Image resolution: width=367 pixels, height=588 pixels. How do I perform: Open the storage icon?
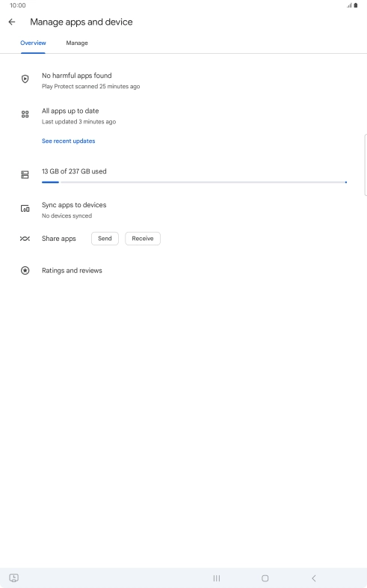pyautogui.click(x=25, y=175)
